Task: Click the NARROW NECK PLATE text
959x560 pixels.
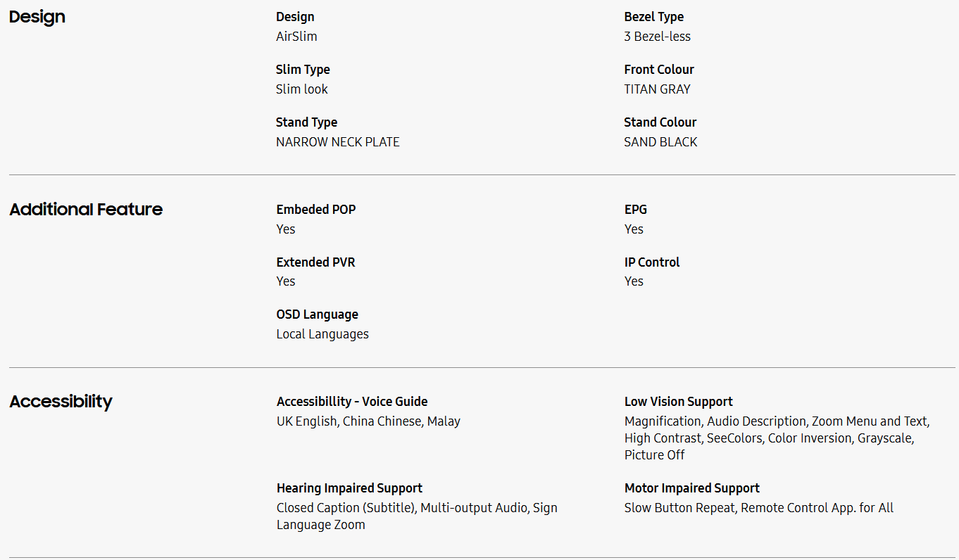Action: [337, 142]
